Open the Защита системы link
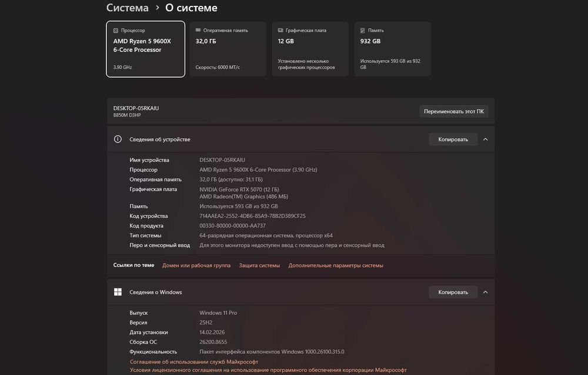588x375 pixels. [259, 266]
